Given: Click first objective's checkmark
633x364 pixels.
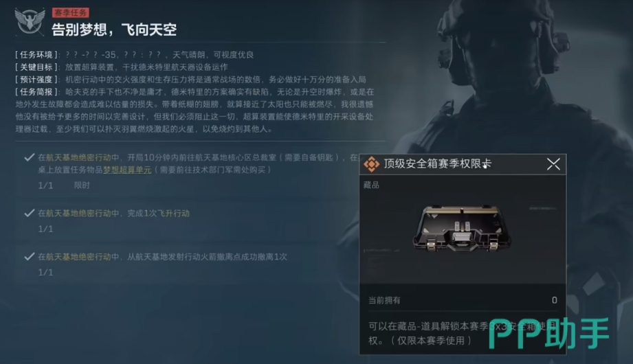Looking at the screenshot, I should [x=29, y=157].
